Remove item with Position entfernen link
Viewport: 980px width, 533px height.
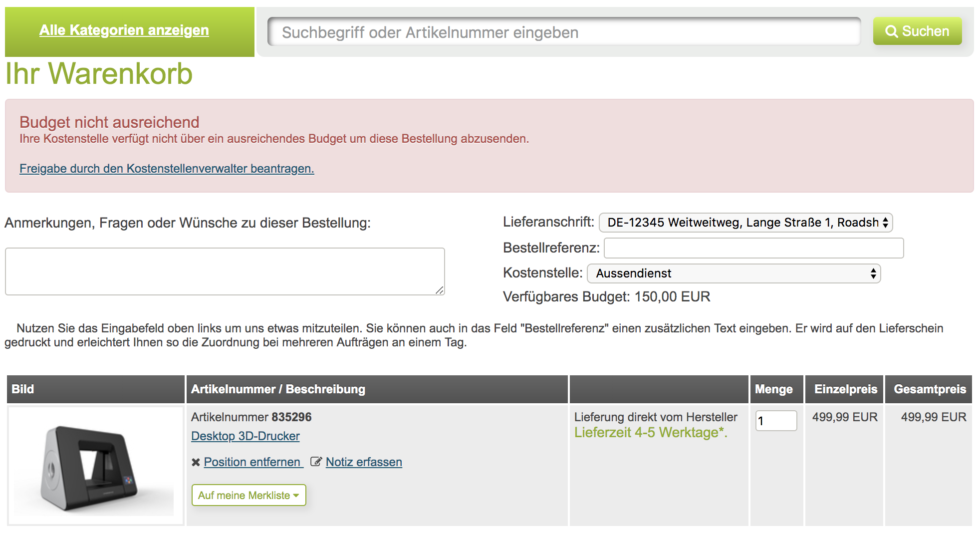click(x=252, y=462)
